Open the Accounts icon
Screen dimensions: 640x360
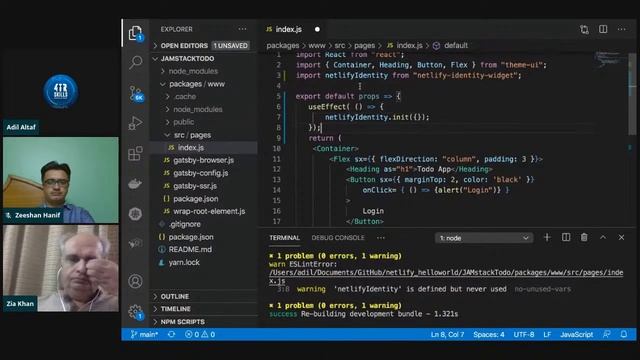click(x=135, y=281)
